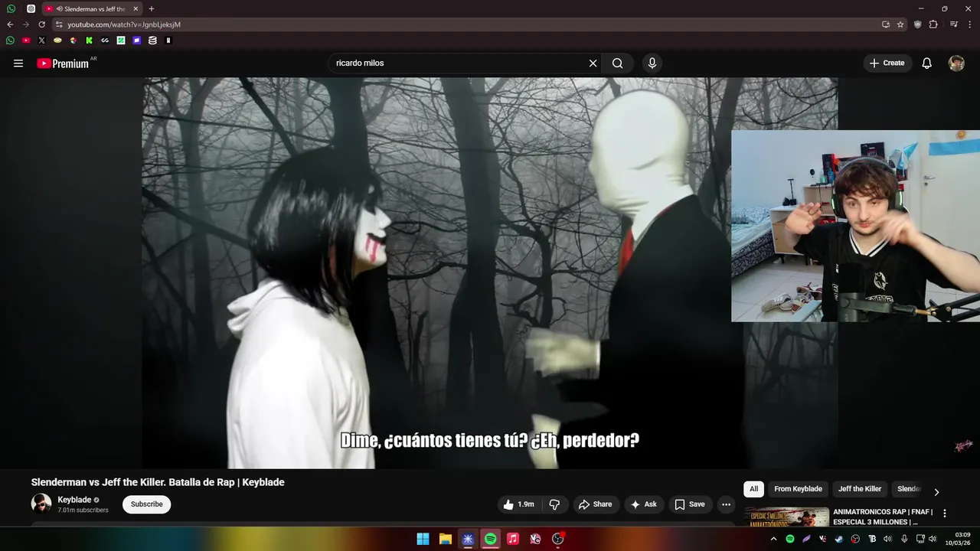Click the video title text
The image size is (980, 551).
click(158, 482)
